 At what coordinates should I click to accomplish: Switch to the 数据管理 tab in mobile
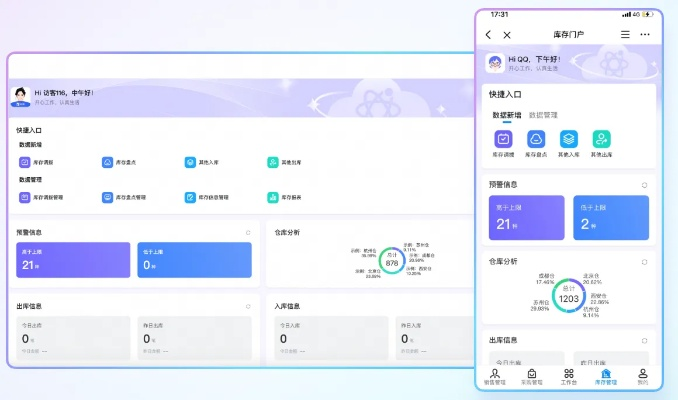coord(543,115)
